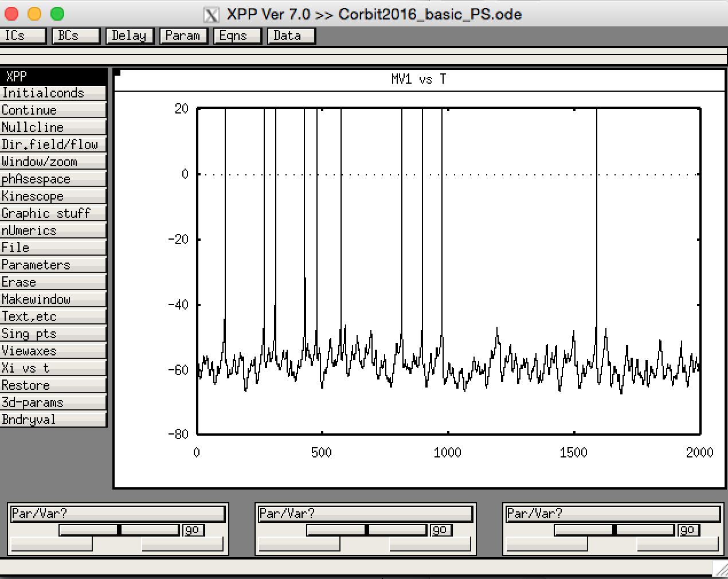Select the File menu entry
The height and width of the screenshot is (579, 728).
[x=53, y=248]
